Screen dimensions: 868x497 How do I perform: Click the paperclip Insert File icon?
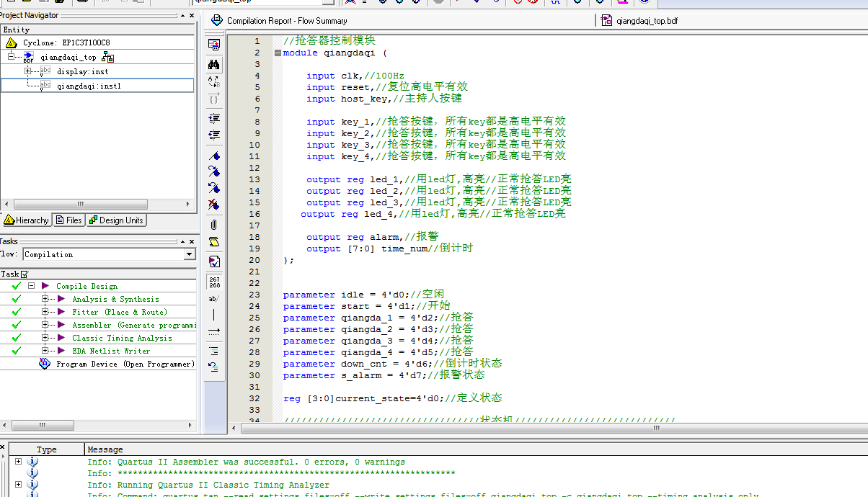pyautogui.click(x=214, y=225)
